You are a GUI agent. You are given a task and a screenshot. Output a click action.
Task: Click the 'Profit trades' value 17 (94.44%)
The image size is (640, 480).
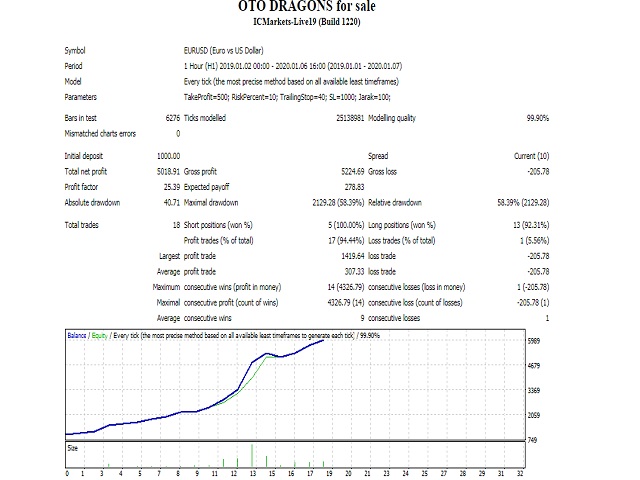[x=346, y=240]
